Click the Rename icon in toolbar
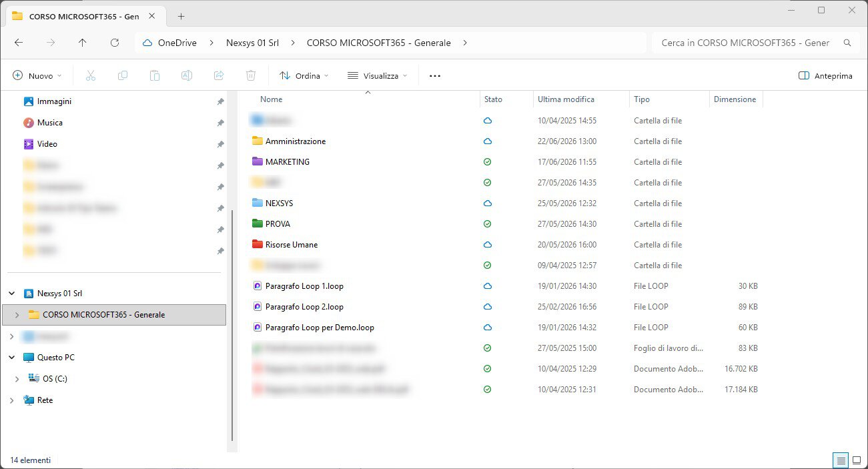Viewport: 868px width, 469px height. [x=187, y=76]
